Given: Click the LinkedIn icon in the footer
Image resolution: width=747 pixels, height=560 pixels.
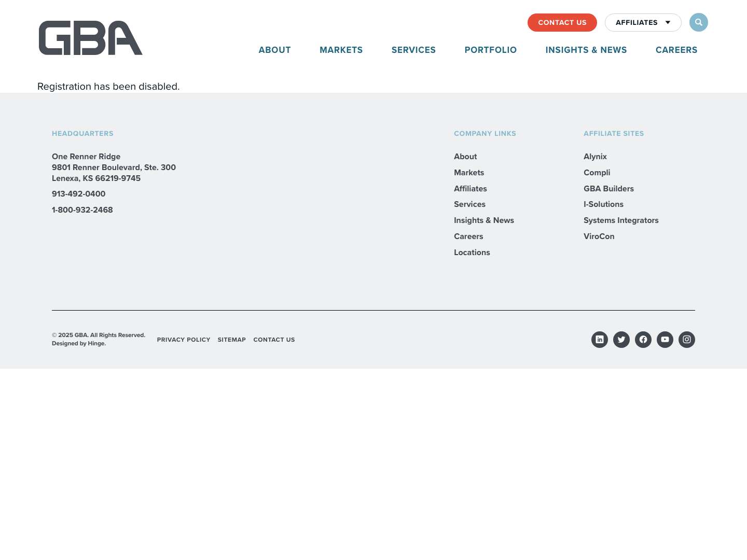Looking at the screenshot, I should tap(600, 340).
